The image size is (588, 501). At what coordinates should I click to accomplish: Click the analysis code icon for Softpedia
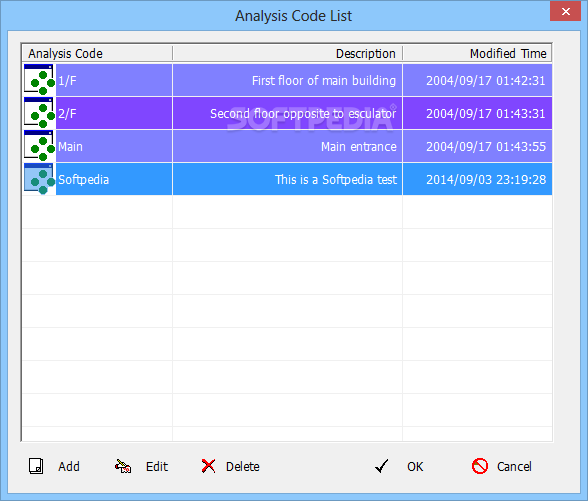point(39,179)
